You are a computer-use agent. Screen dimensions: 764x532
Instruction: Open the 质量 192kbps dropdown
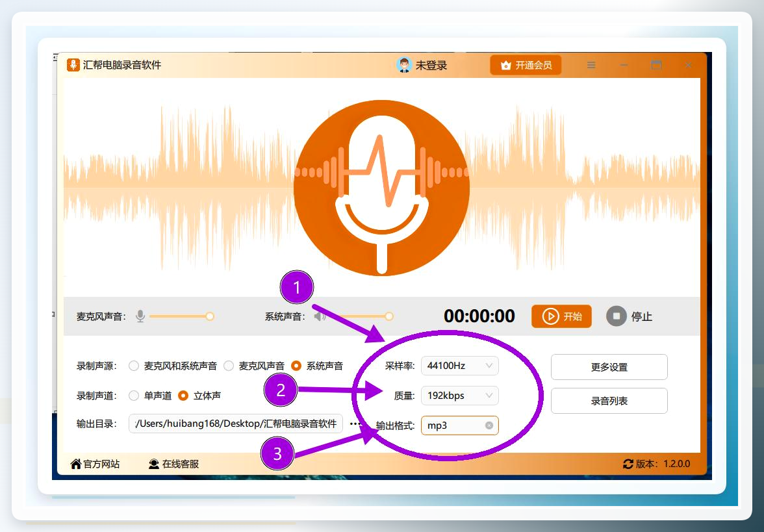click(459, 396)
